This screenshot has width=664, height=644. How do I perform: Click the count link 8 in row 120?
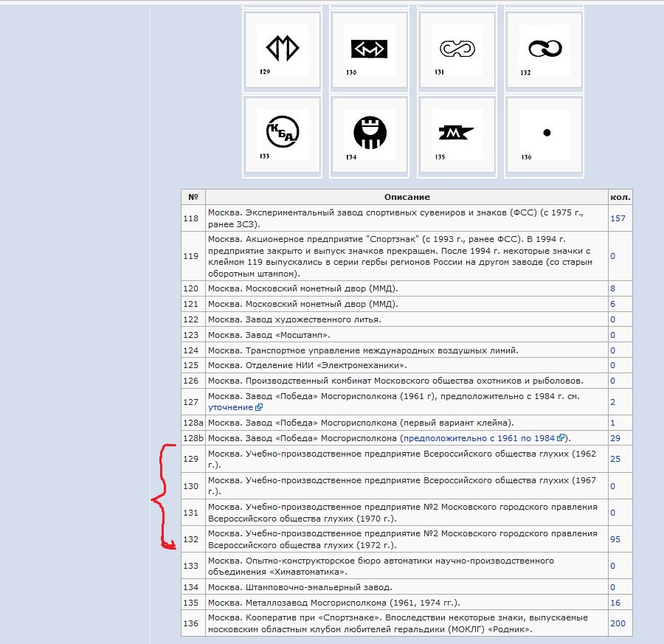[612, 288]
